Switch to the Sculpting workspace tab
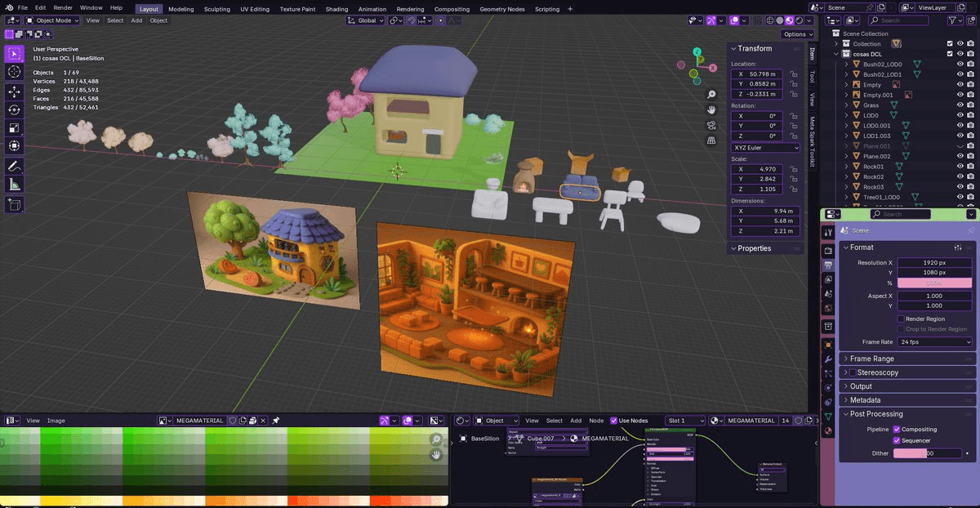 pos(216,9)
